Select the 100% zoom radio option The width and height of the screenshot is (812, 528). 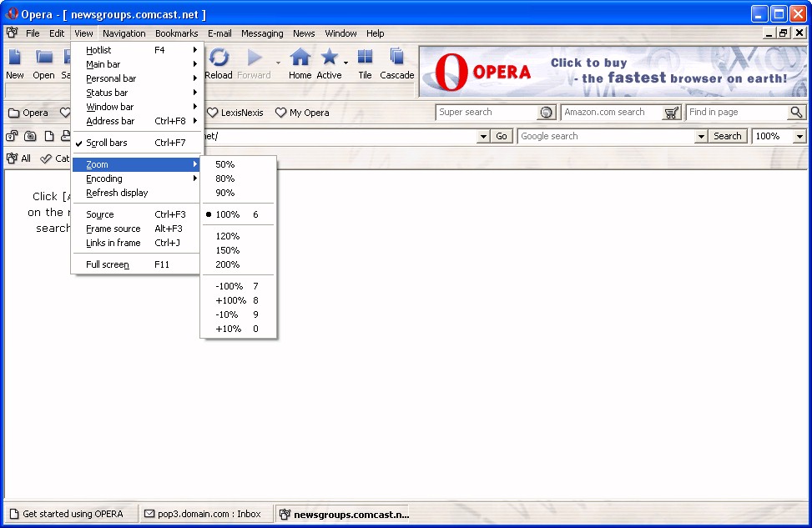tap(227, 214)
